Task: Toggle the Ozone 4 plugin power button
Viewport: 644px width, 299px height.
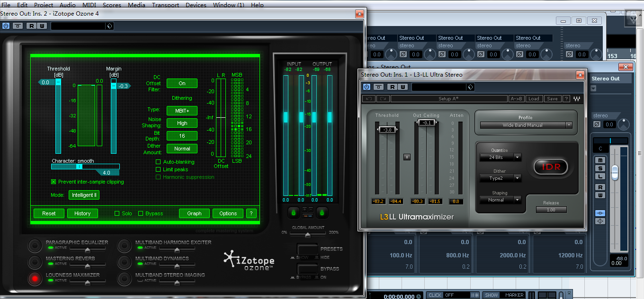Action: pos(6,26)
